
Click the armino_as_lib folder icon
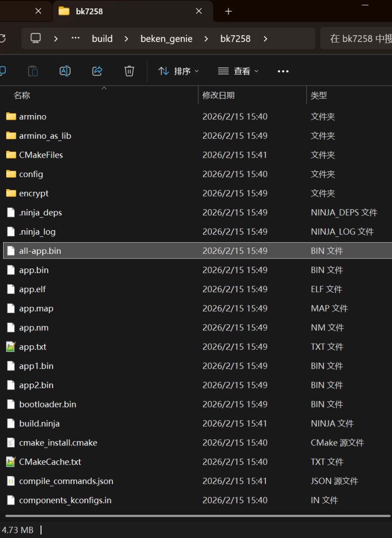point(11,136)
